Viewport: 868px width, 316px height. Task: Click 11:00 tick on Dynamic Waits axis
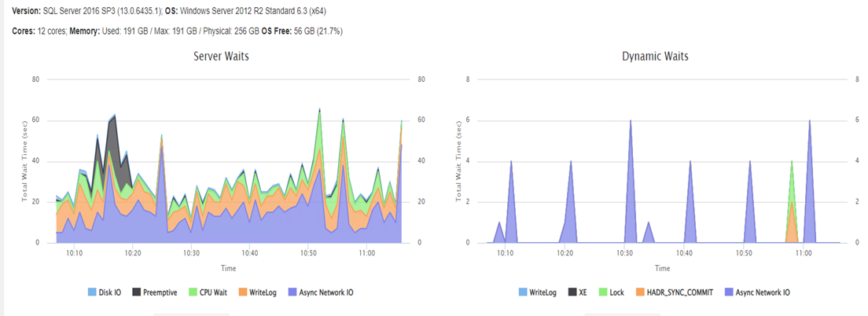(x=804, y=253)
